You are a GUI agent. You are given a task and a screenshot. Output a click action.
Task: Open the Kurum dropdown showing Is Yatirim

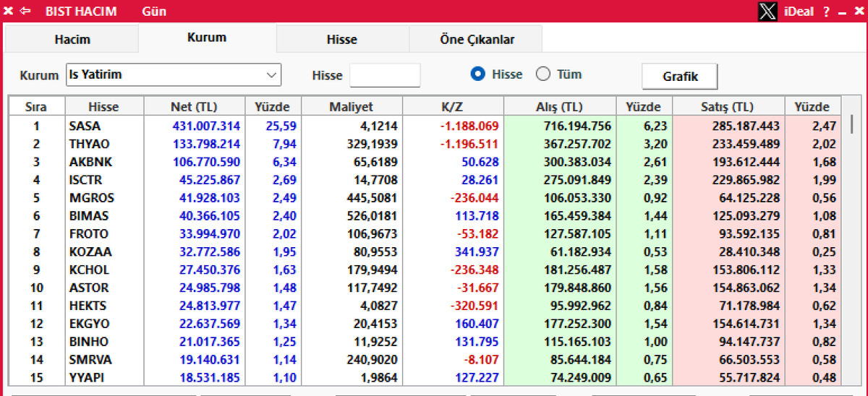click(x=174, y=74)
